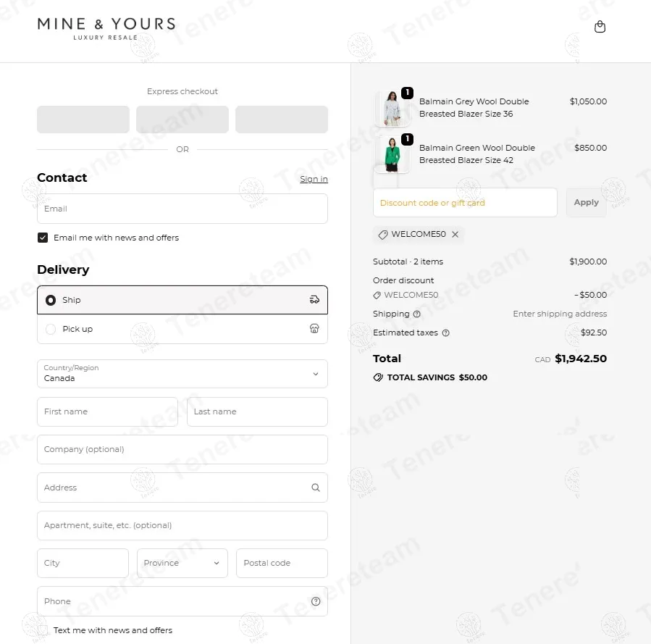Click the estimated taxes info icon
Screen dimensions: 651x644
tap(445, 333)
